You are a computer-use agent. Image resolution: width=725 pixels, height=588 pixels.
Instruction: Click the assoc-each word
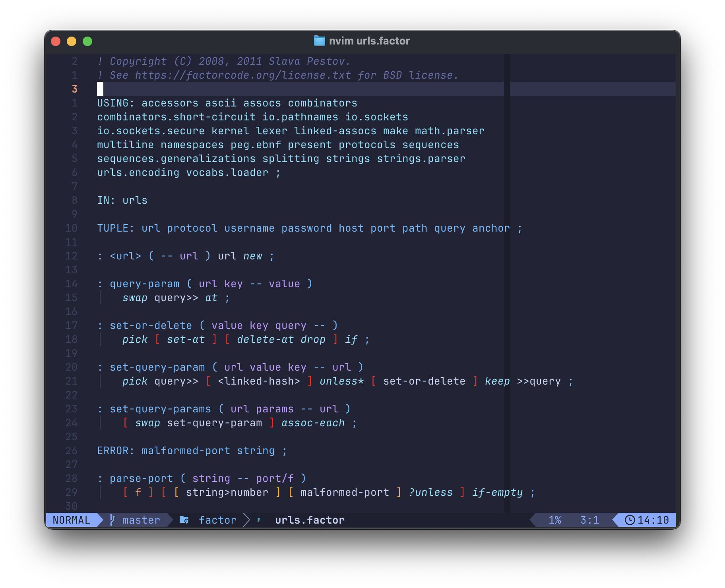click(x=313, y=423)
